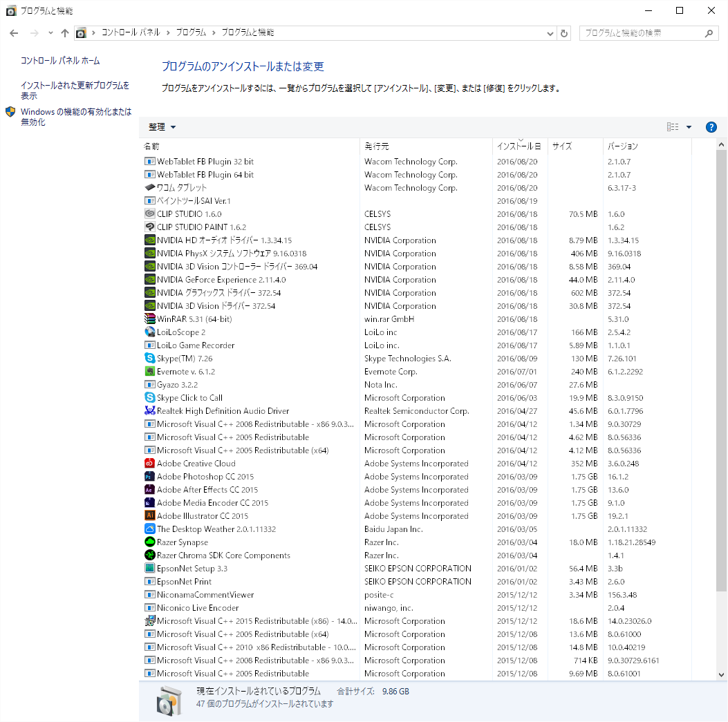Click the scrollbar down arrow
This screenshot has width=728, height=722.
pyautogui.click(x=721, y=674)
